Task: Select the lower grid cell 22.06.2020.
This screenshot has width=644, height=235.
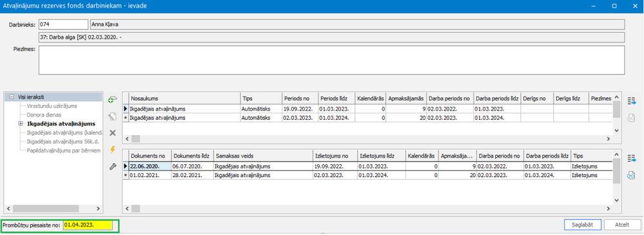Action: 150,167
